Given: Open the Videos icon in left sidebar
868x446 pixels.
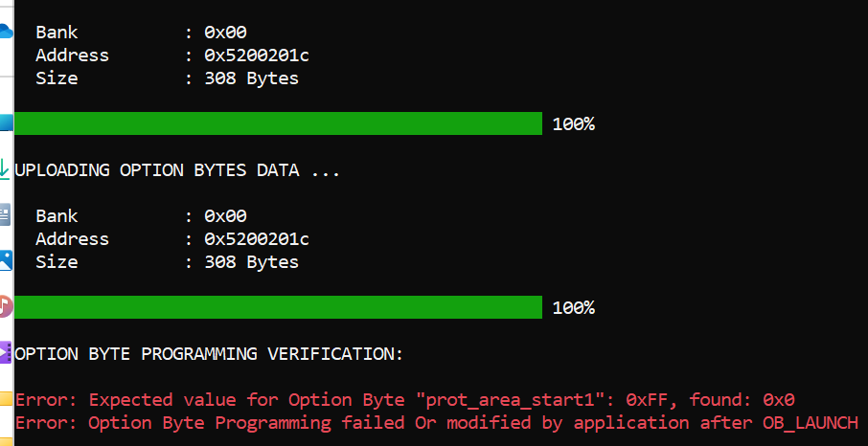Looking at the screenshot, I should point(6,350).
